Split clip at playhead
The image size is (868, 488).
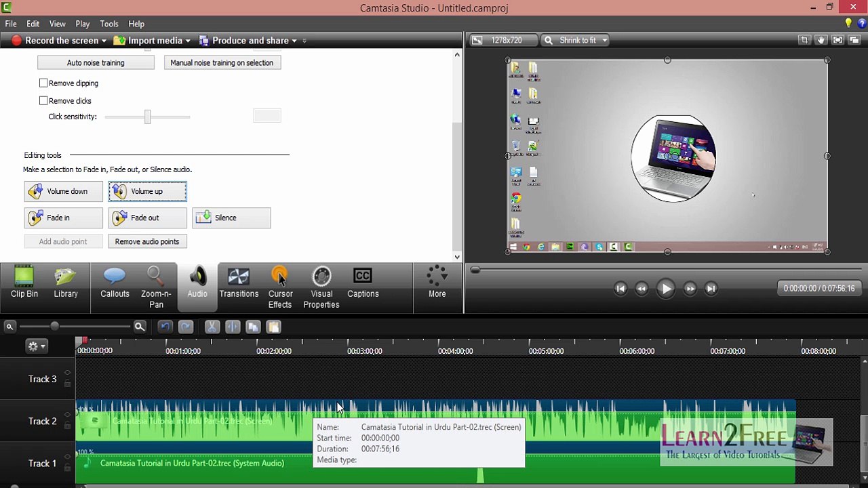click(x=233, y=327)
